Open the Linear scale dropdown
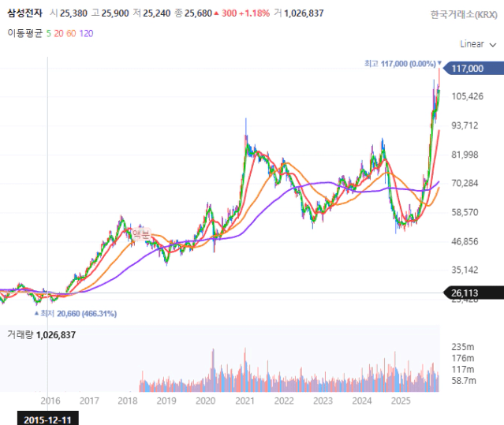The height and width of the screenshot is (425, 504). click(478, 44)
